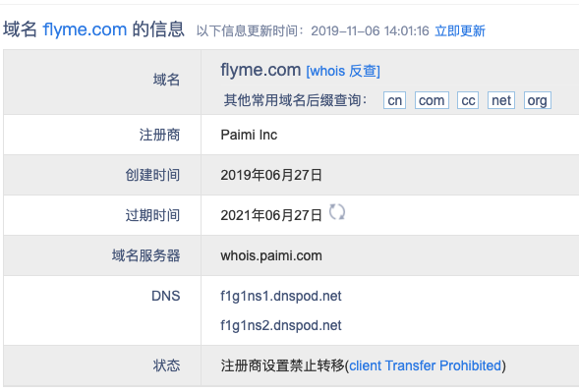Select the org domain suffix button
Viewport: 579px width, 392px height.
coord(538,100)
